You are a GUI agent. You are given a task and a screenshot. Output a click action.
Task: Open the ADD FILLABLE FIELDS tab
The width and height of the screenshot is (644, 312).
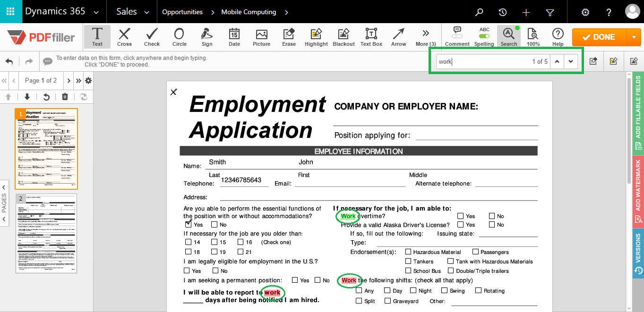coord(638,113)
